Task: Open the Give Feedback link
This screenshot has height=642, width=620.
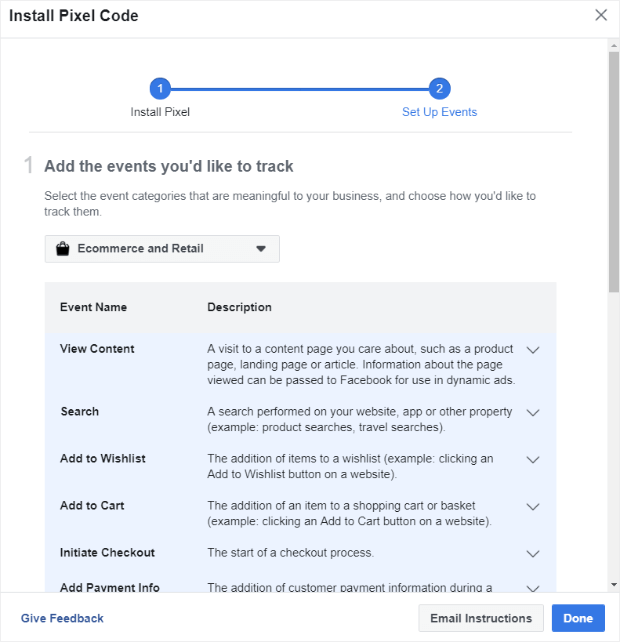Action: (x=62, y=618)
